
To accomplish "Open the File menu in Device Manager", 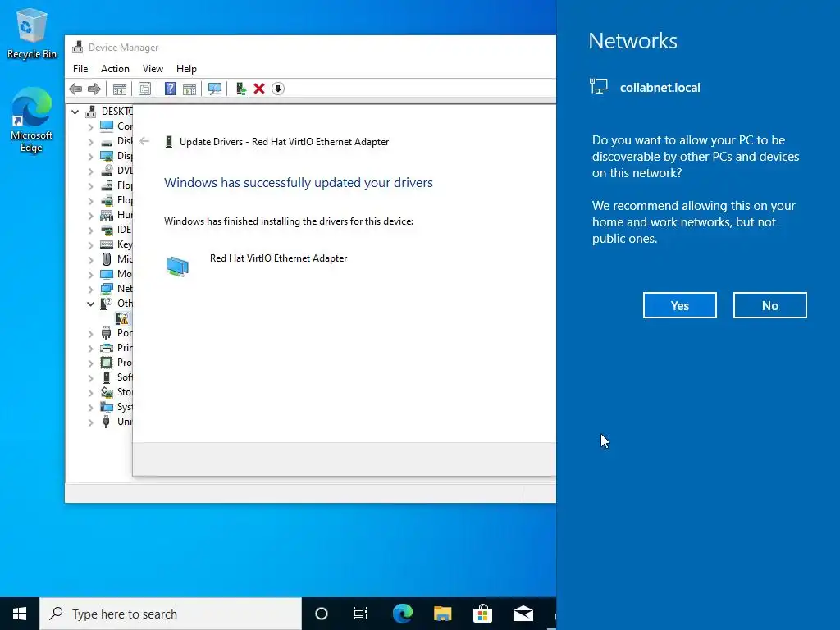I will point(80,69).
